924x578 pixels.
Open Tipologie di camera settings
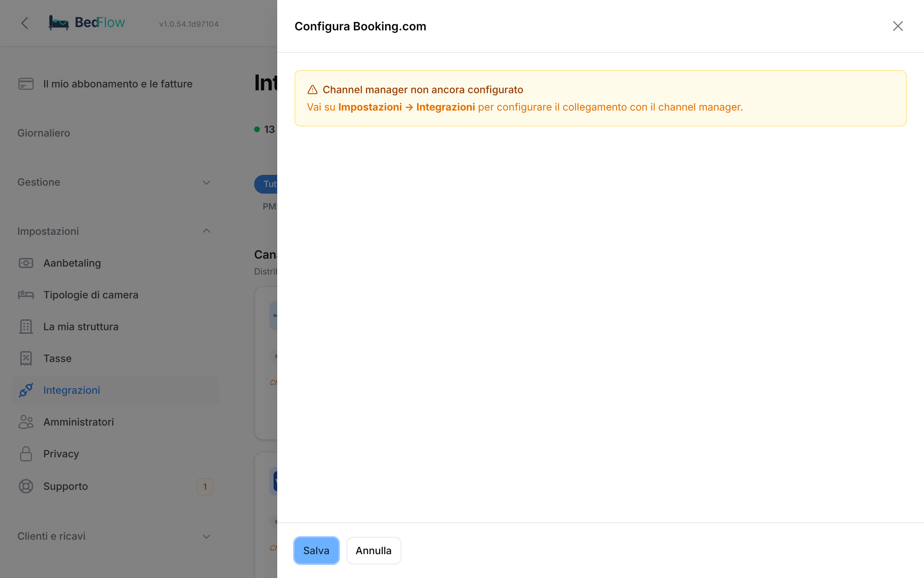click(115, 295)
